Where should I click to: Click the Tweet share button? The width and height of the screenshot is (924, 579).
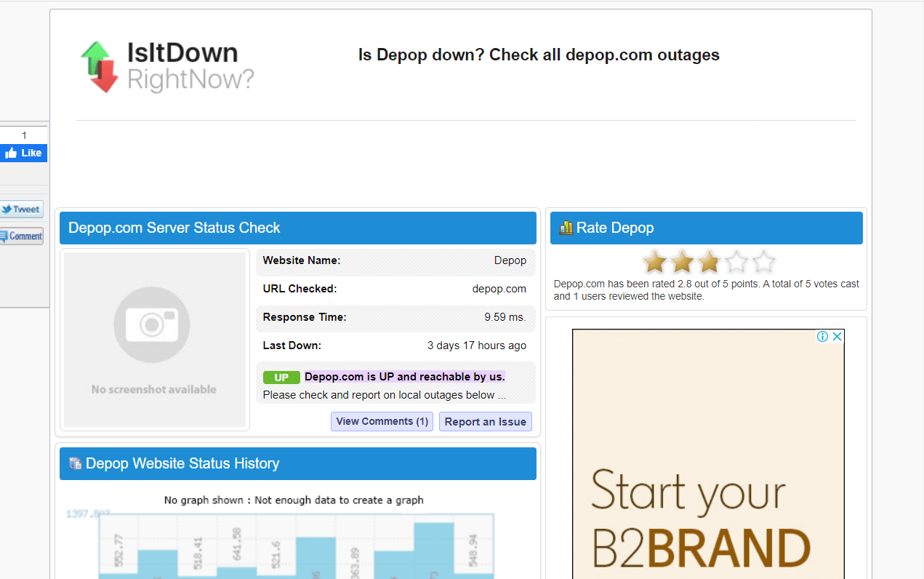(21, 209)
